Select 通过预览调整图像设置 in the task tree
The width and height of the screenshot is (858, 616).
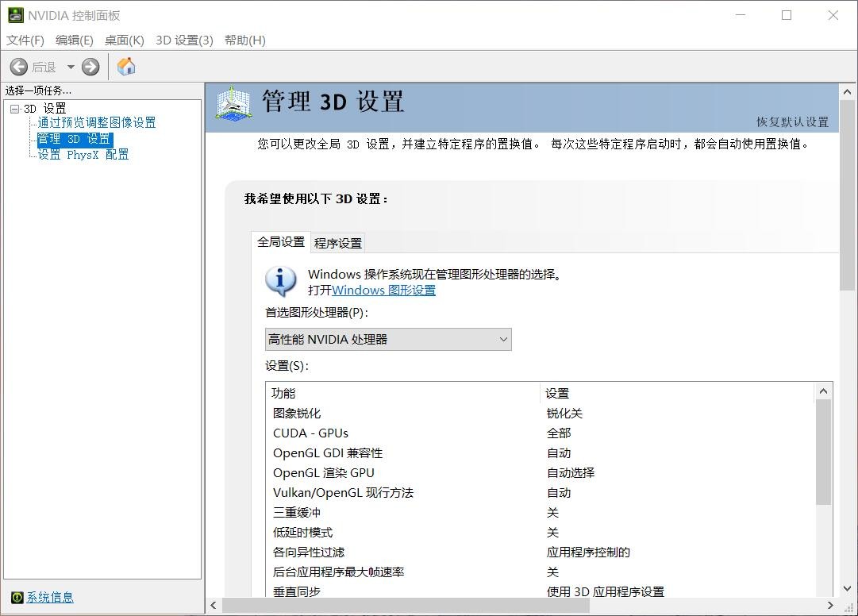pyautogui.click(x=97, y=122)
